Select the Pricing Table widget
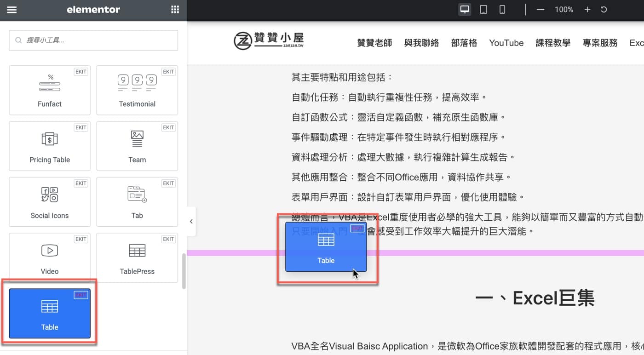 click(50, 146)
